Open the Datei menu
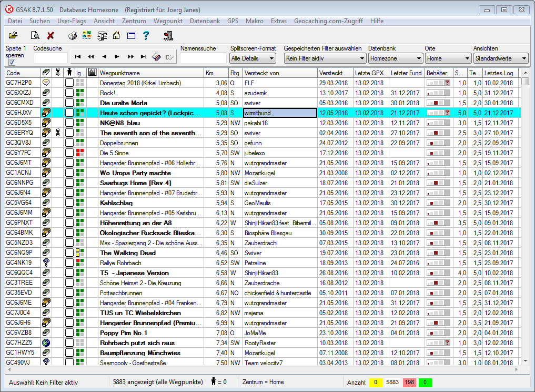The image size is (535, 392). 15,21
